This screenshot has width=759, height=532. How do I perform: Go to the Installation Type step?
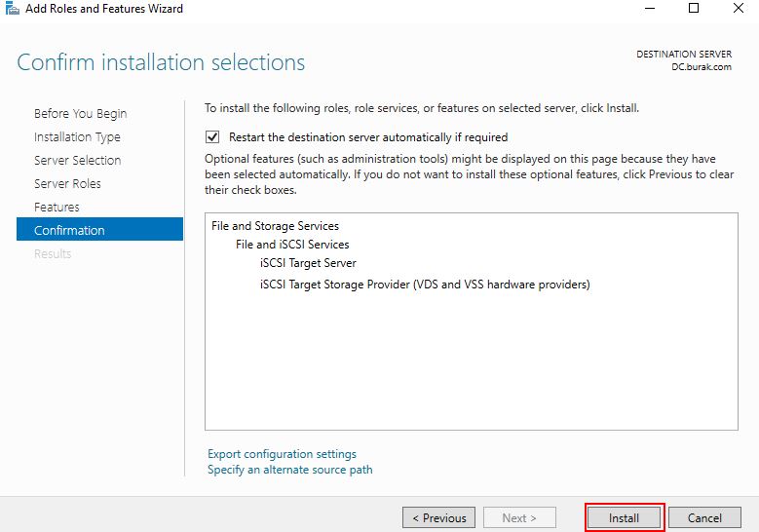point(77,137)
